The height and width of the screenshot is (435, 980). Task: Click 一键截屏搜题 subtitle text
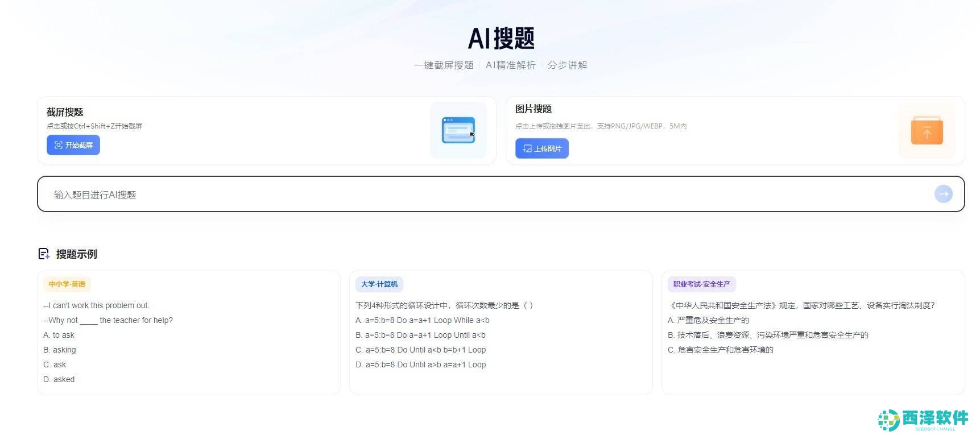click(x=444, y=65)
